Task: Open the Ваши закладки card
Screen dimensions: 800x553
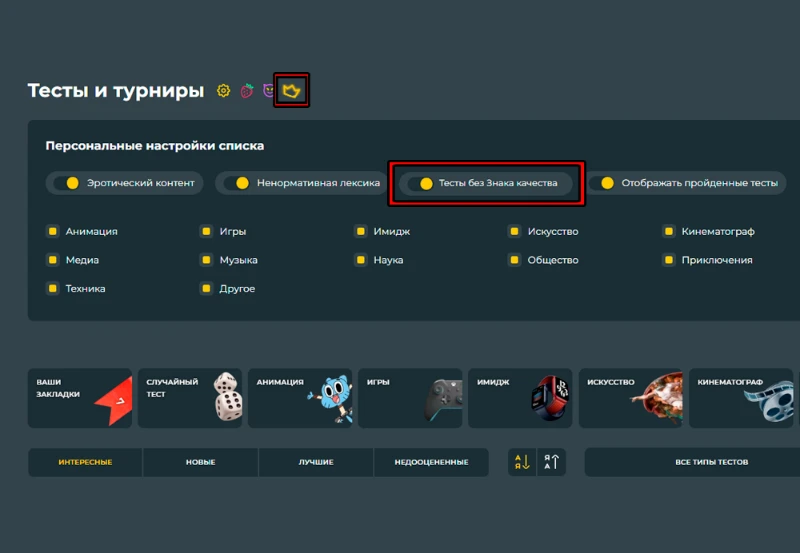Action: point(80,398)
